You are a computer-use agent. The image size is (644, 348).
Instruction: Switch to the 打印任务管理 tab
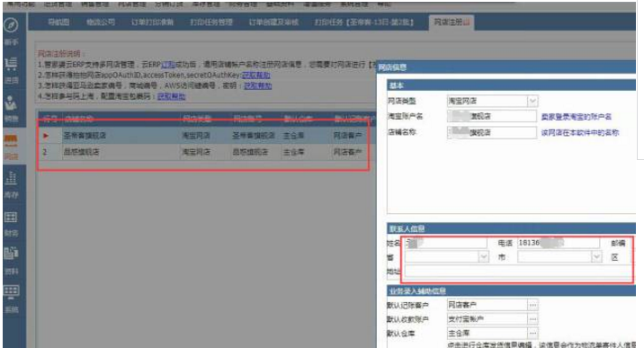(211, 22)
